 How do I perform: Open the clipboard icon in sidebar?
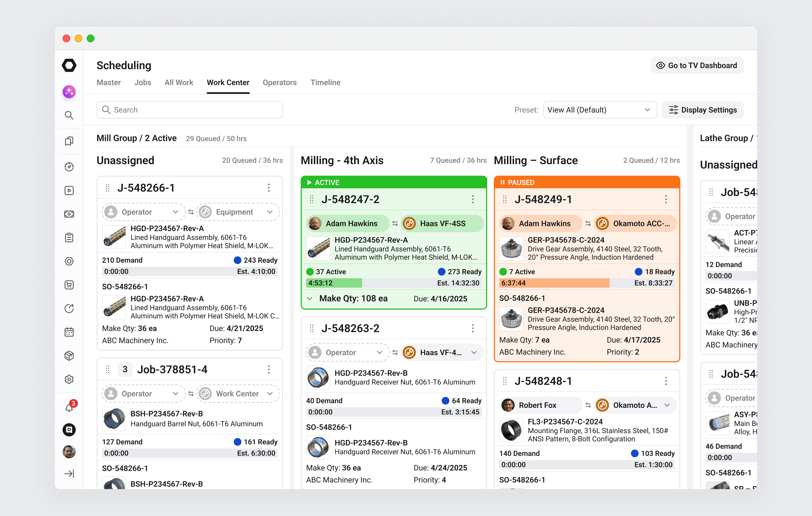click(69, 238)
